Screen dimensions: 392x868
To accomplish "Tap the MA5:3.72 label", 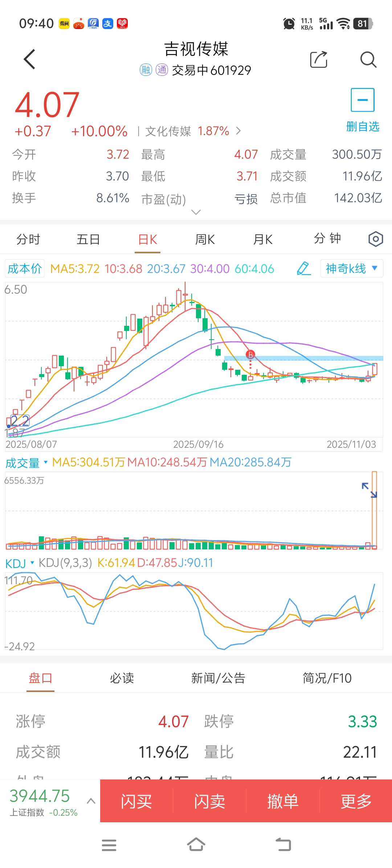I will (75, 269).
